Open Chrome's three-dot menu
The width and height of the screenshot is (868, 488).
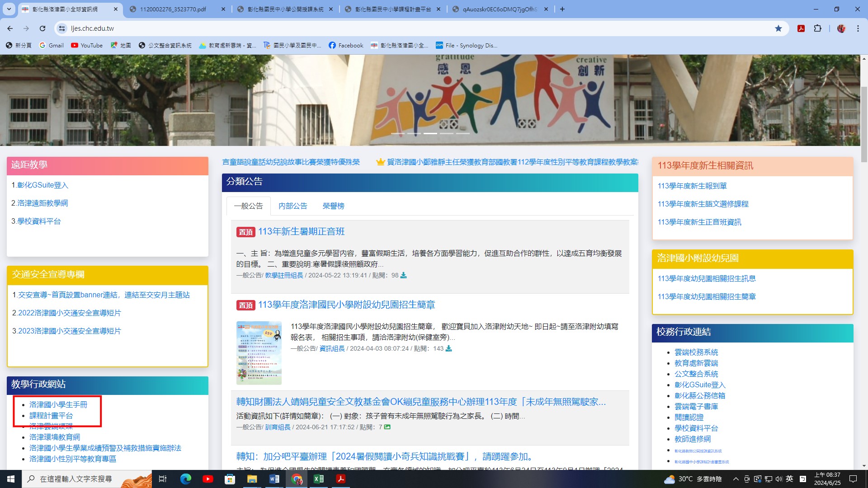pos(858,28)
